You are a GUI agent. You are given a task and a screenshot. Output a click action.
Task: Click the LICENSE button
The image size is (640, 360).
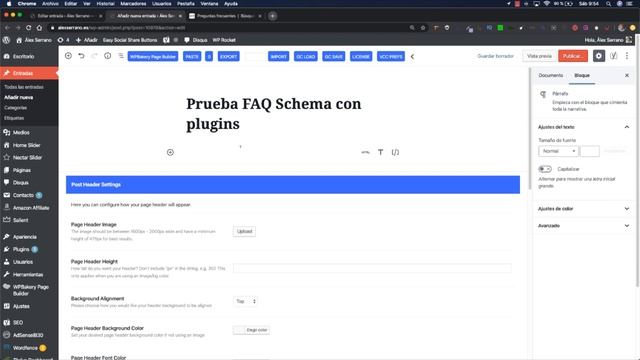coord(361,56)
